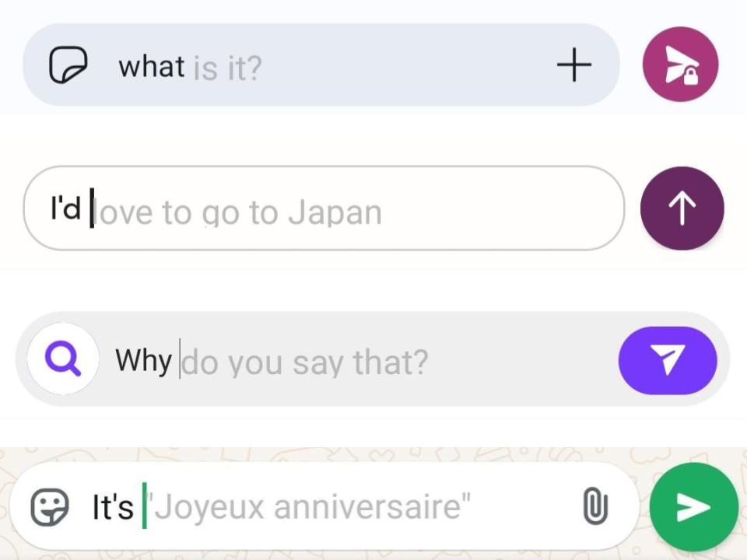This screenshot has height=560, width=747.
Task: Select the magnifier search icon
Action: point(61,359)
